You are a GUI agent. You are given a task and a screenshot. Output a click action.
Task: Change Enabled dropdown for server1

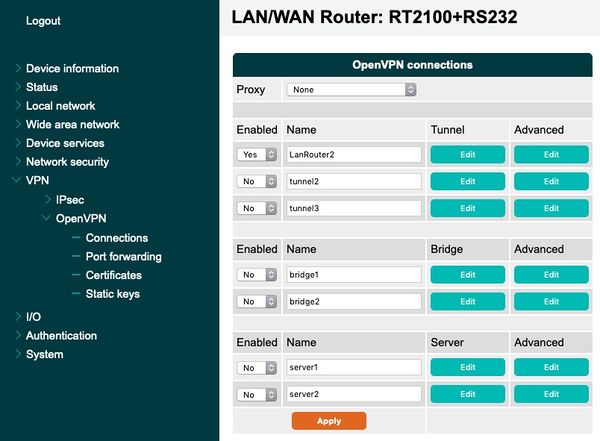[x=257, y=368]
